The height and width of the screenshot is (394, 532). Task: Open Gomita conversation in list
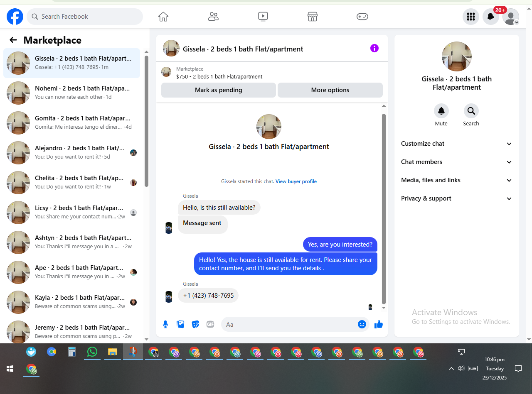pos(71,123)
